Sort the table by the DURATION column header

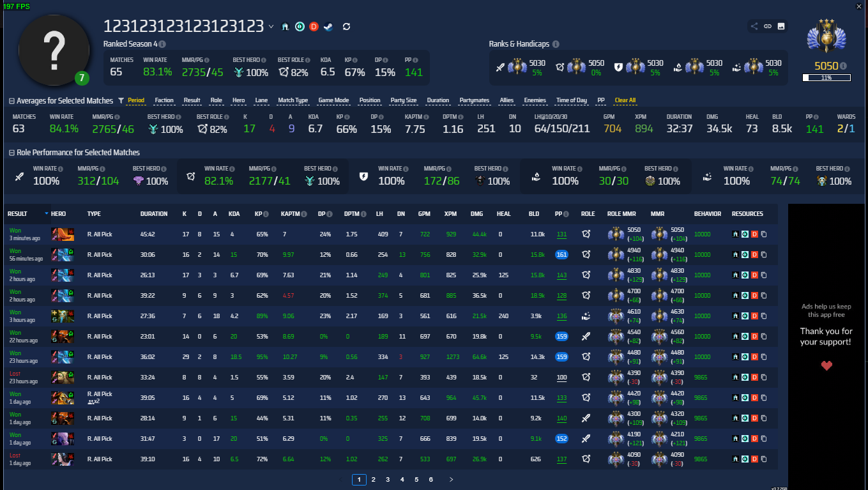[154, 214]
